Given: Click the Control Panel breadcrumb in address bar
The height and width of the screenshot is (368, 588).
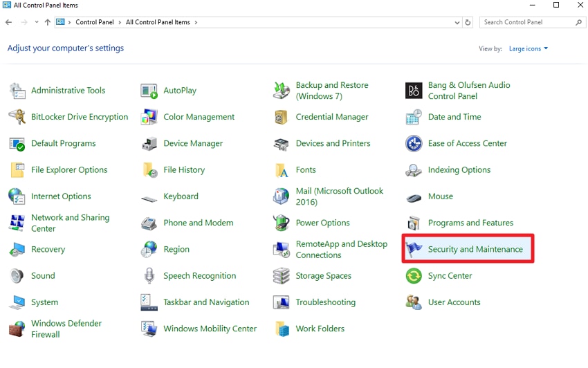Looking at the screenshot, I should (x=95, y=23).
